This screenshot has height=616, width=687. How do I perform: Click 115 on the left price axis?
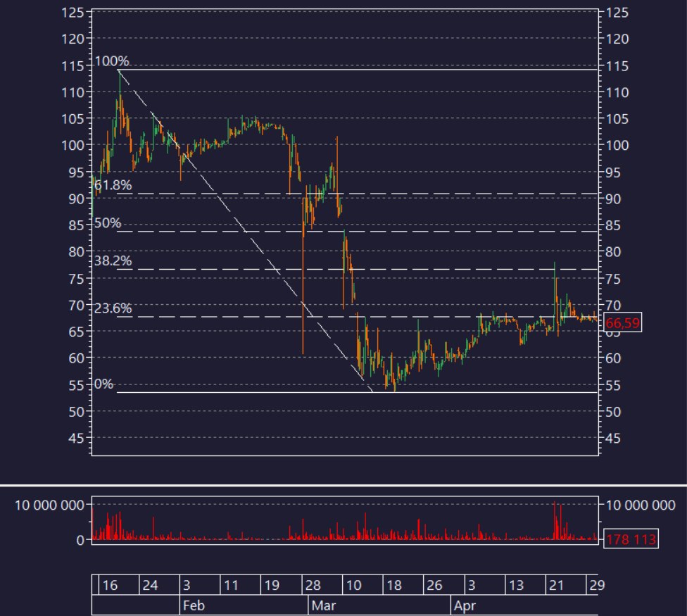[x=73, y=66]
